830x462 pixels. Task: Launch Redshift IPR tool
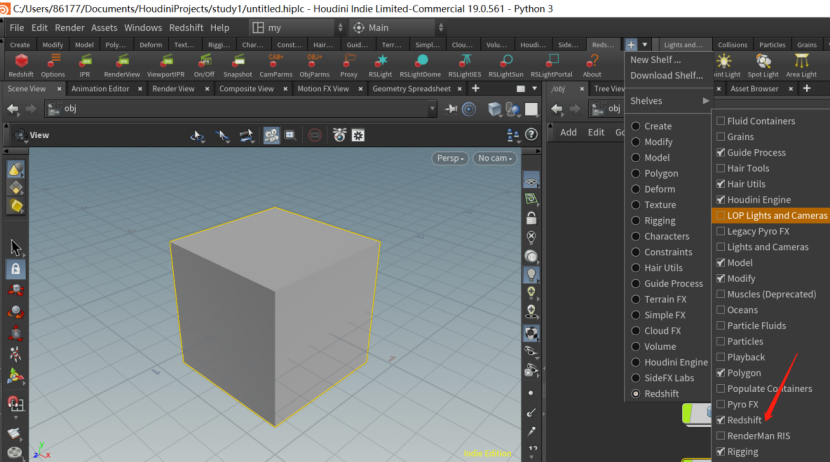tap(85, 65)
